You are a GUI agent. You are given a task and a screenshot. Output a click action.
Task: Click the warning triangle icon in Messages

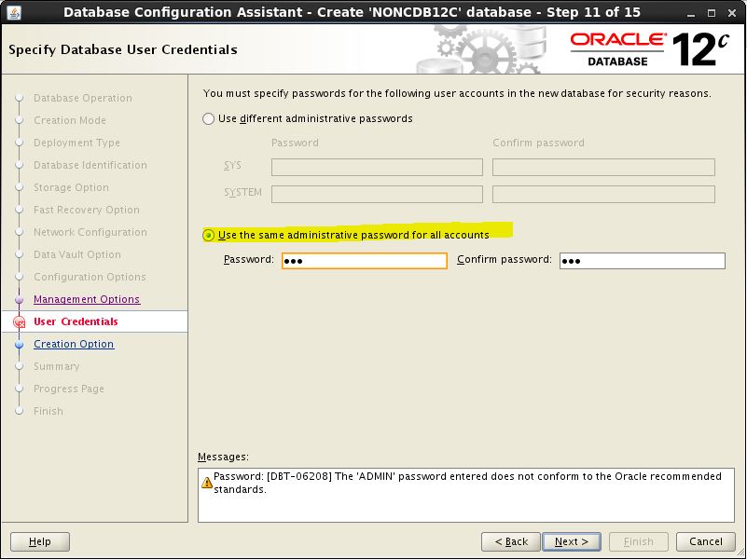click(x=206, y=483)
